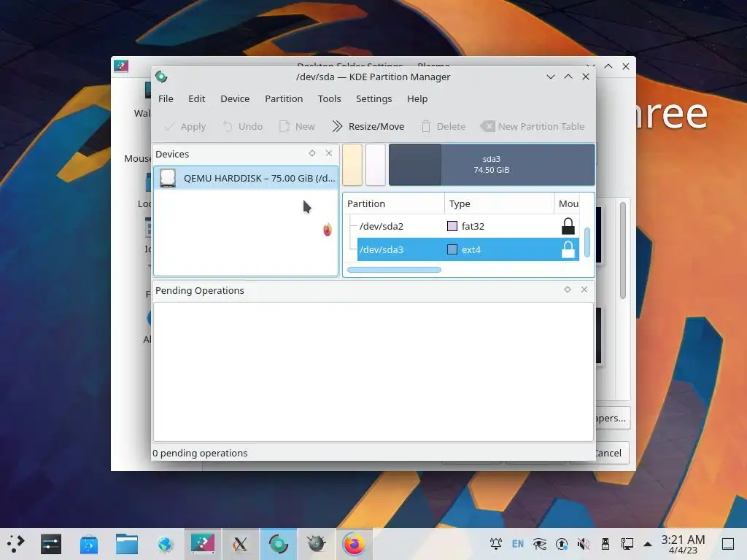Float the Devices panel with diamond icon

(312, 153)
